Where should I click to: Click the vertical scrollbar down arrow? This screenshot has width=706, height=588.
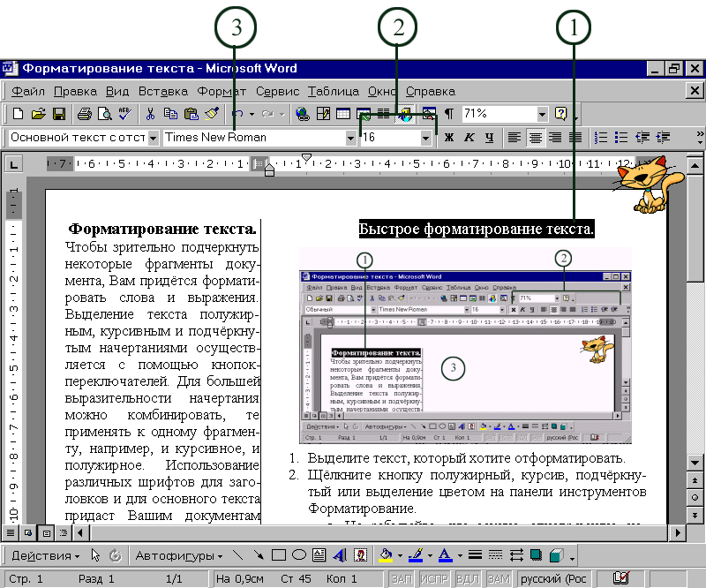click(695, 464)
